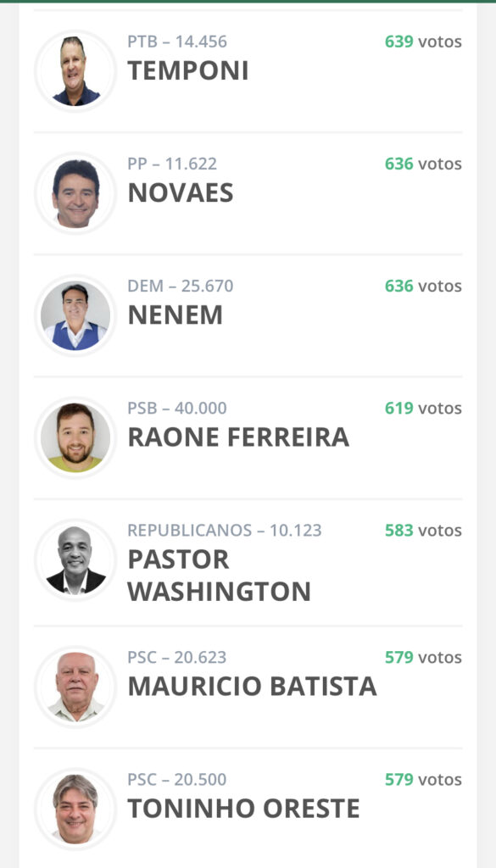Open Raone Ferreira's candidate photo
The image size is (496, 868).
coord(75,437)
